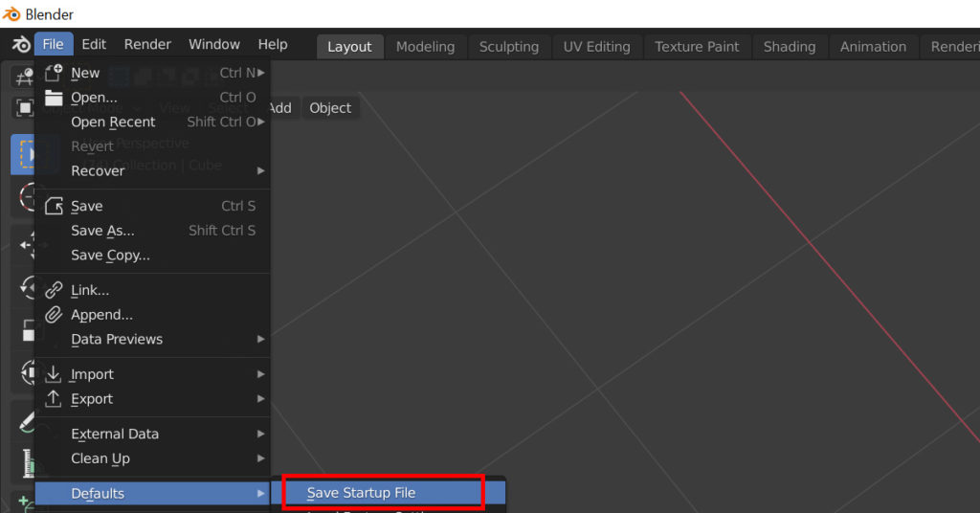Screen dimensions: 980x513
Task: Click the Link chain icon
Action: [x=54, y=290]
